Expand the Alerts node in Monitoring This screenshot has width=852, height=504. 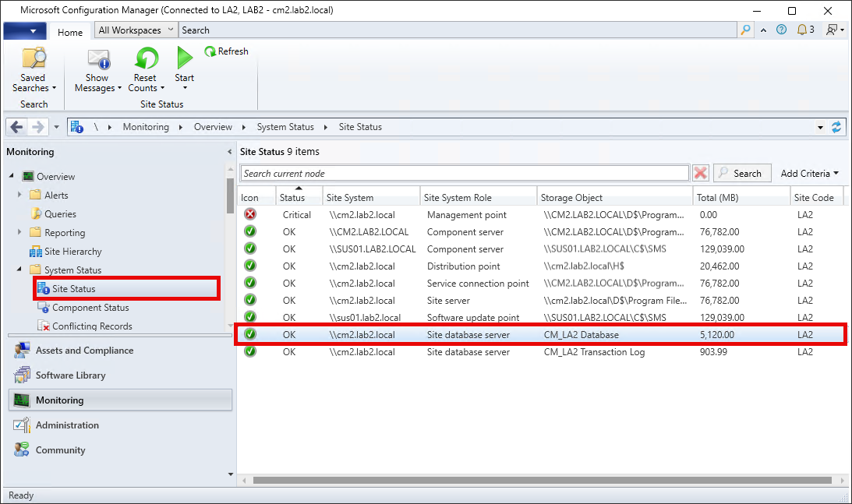click(19, 196)
